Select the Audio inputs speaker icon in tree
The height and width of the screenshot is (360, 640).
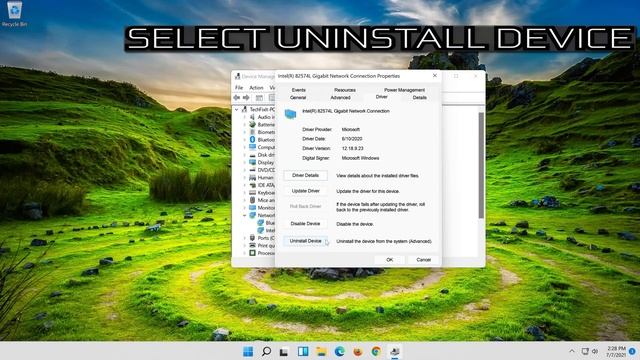tap(253, 117)
